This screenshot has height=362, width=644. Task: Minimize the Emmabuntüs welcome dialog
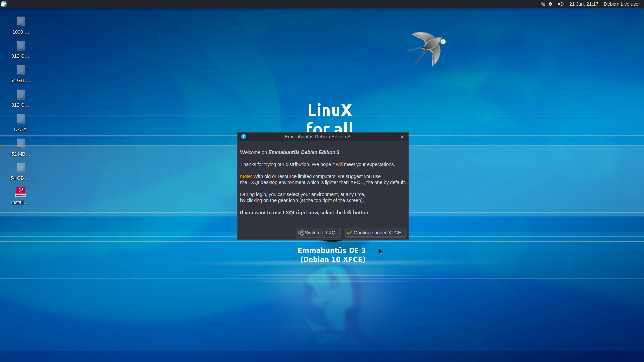pyautogui.click(x=391, y=137)
